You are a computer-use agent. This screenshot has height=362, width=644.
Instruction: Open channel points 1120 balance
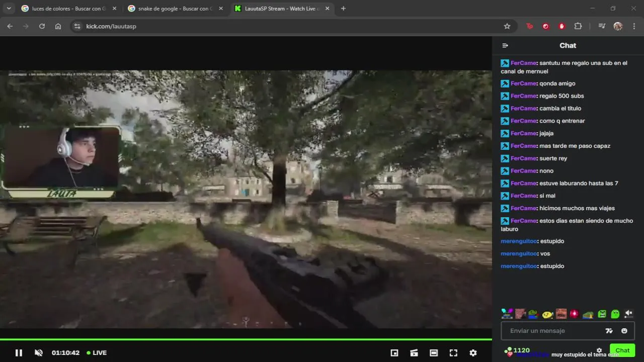[x=517, y=350]
